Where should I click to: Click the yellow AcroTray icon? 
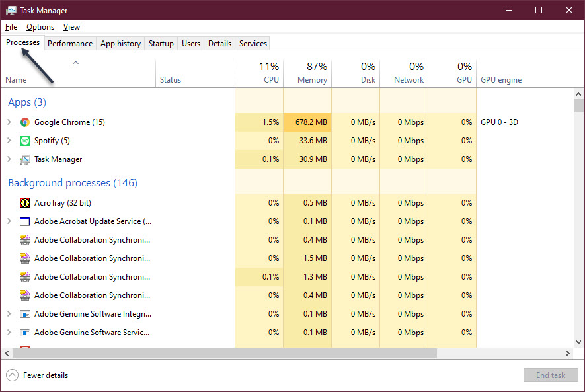[25, 203]
